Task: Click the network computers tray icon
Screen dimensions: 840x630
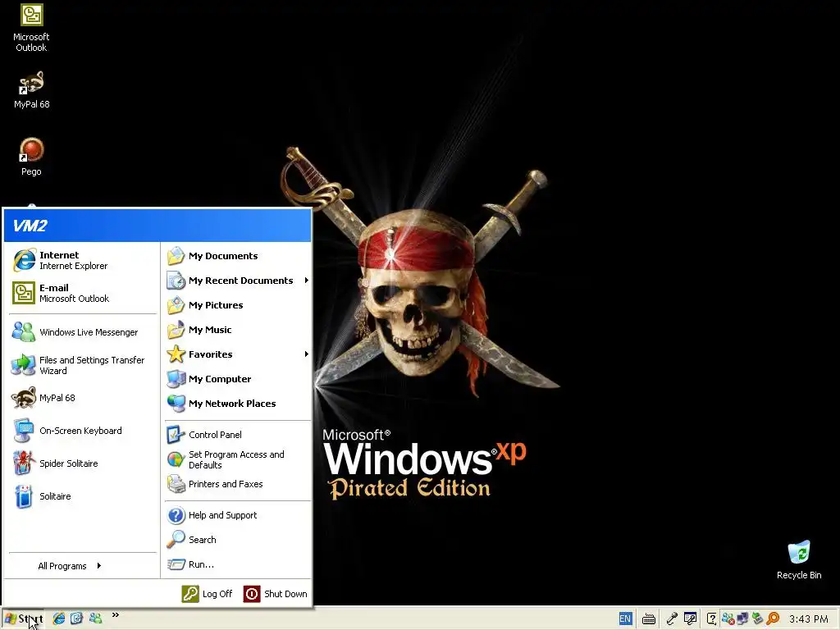Action: (x=742, y=619)
